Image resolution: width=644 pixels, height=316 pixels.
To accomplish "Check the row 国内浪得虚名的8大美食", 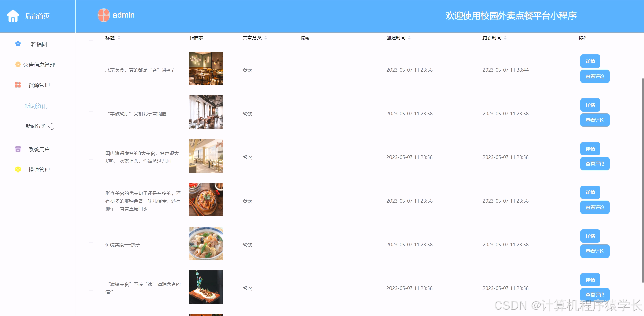I will click(91, 157).
